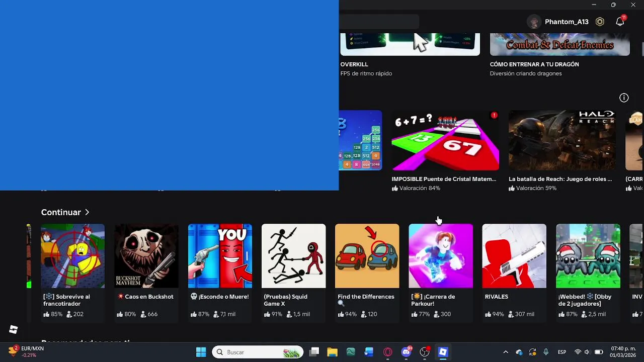Open Caos en Buckshot game thumbnail

[146, 256]
